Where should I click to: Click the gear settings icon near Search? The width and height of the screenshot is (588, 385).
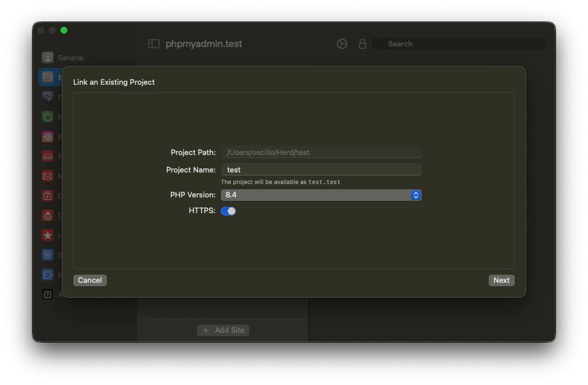pos(342,44)
